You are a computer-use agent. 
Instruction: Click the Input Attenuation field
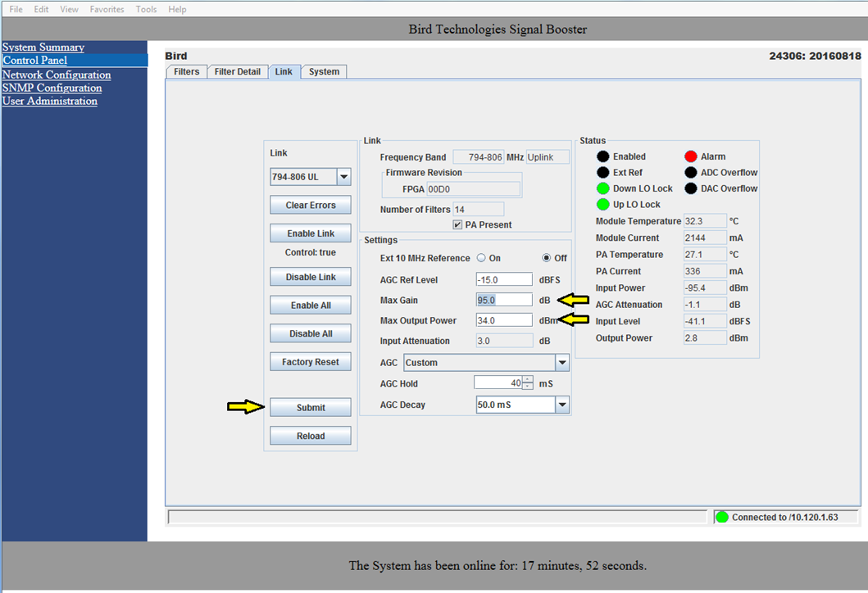point(504,342)
